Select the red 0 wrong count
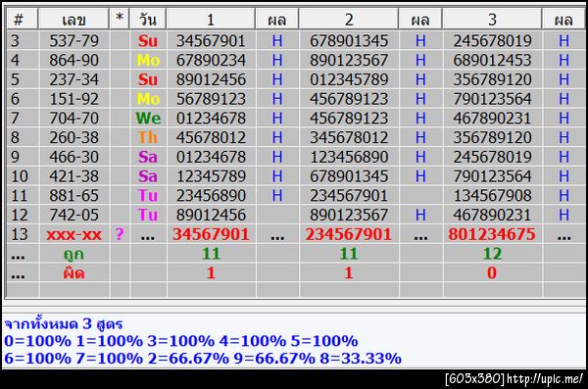The height and width of the screenshot is (389, 588). pos(492,273)
